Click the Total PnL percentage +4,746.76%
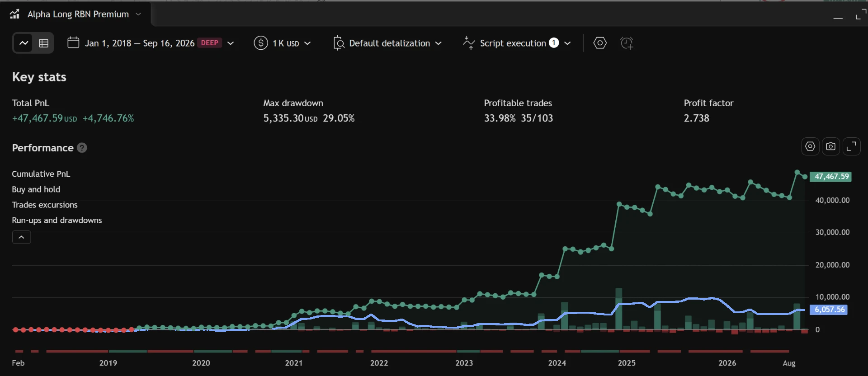868x376 pixels. point(108,118)
